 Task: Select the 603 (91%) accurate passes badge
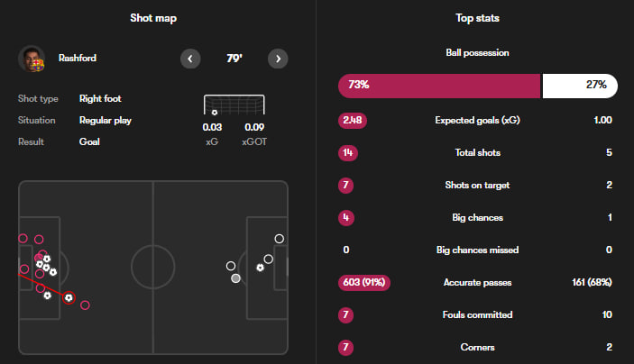click(x=362, y=282)
